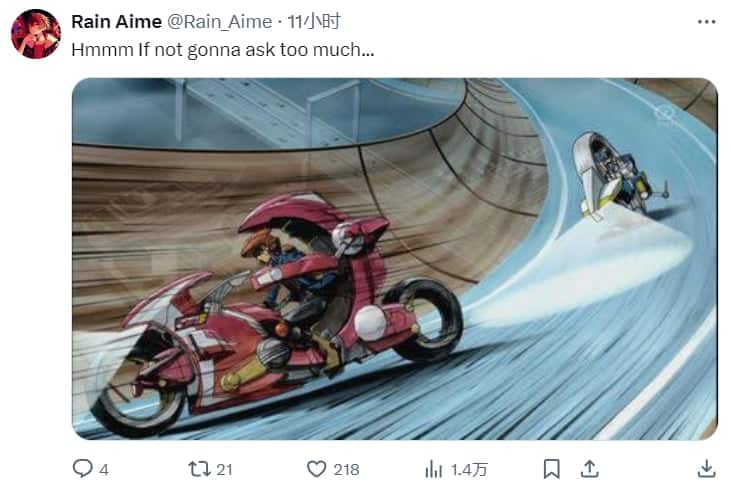Open the @Rain_Aime handle link
731x490 pixels.
point(220,21)
